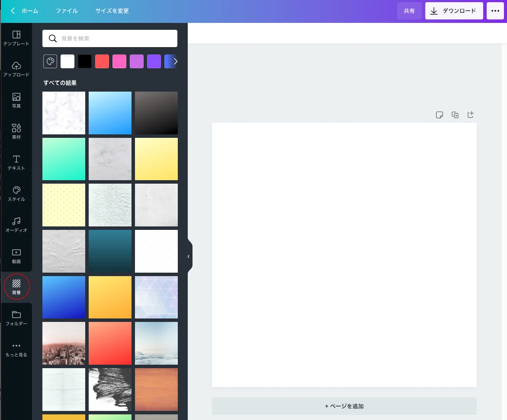Open the アップロード panel
The height and width of the screenshot is (420, 507).
(16, 69)
